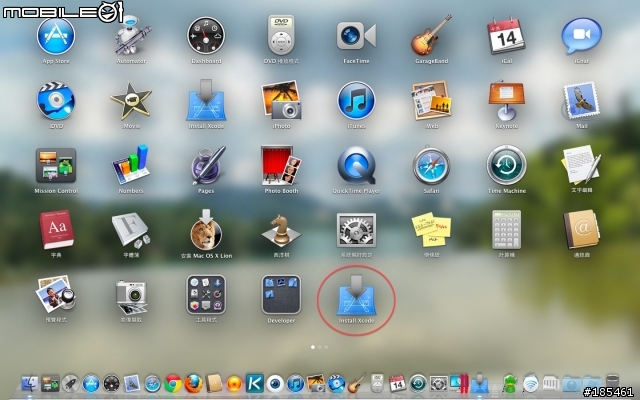
Task: Click the Wi-Fi utility icon in Dock
Action: [x=531, y=384]
